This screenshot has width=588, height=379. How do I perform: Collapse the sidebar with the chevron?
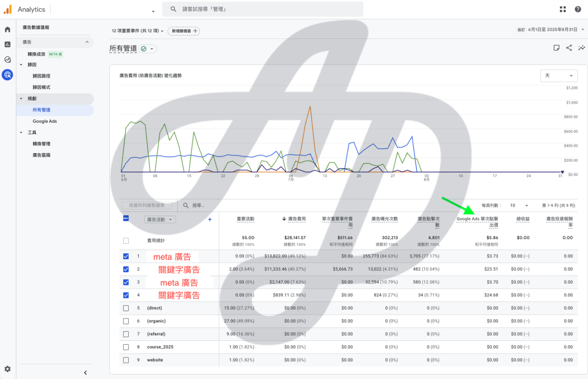(85, 373)
